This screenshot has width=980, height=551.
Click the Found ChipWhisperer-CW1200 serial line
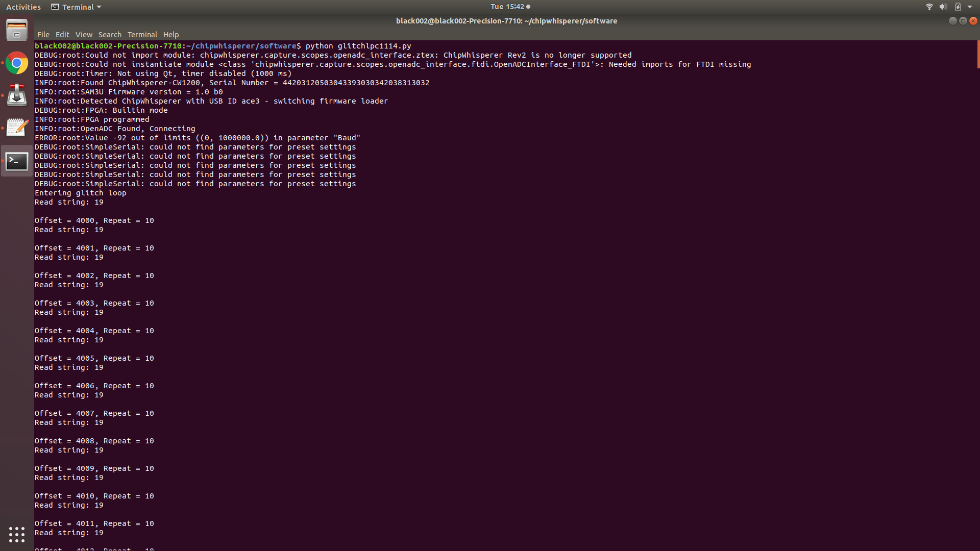pos(232,83)
